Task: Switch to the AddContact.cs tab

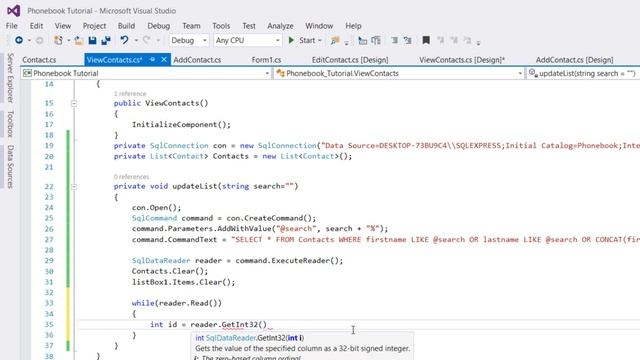Action: tap(197, 60)
